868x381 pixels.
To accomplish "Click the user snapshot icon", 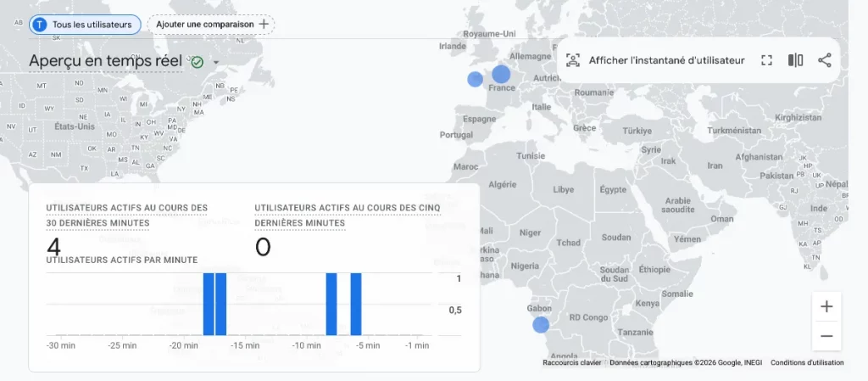I will pos(574,60).
